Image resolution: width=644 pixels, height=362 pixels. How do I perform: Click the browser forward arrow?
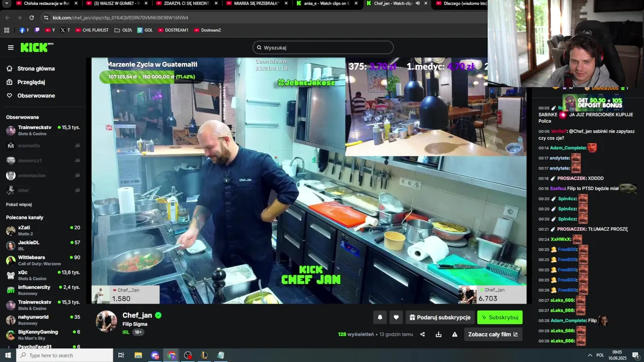pyautogui.click(x=20, y=18)
